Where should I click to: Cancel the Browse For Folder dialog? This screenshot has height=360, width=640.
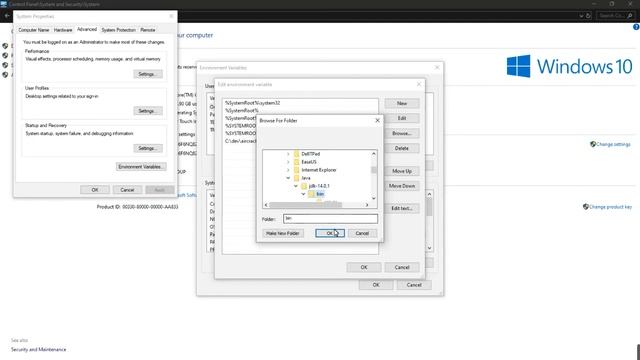pyautogui.click(x=362, y=233)
